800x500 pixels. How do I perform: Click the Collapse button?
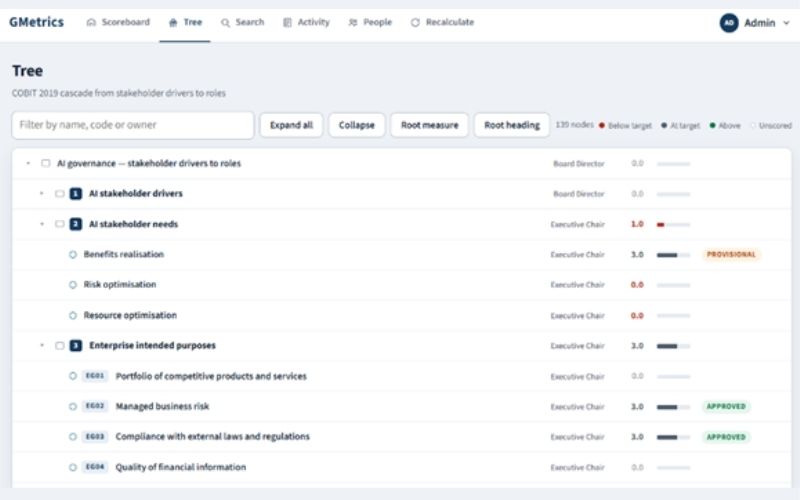(x=357, y=125)
